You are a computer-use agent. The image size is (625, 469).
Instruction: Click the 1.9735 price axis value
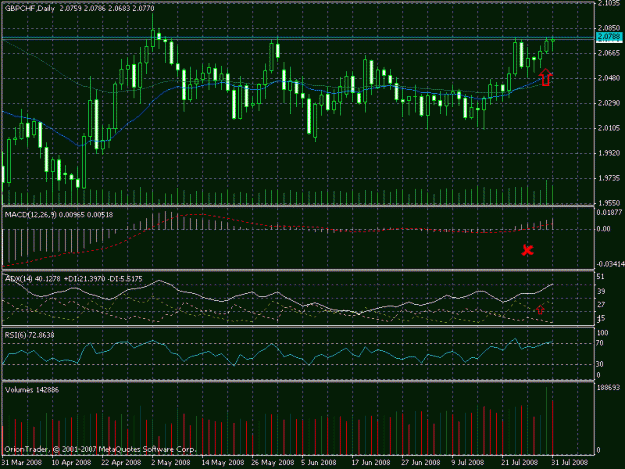pyautogui.click(x=609, y=178)
